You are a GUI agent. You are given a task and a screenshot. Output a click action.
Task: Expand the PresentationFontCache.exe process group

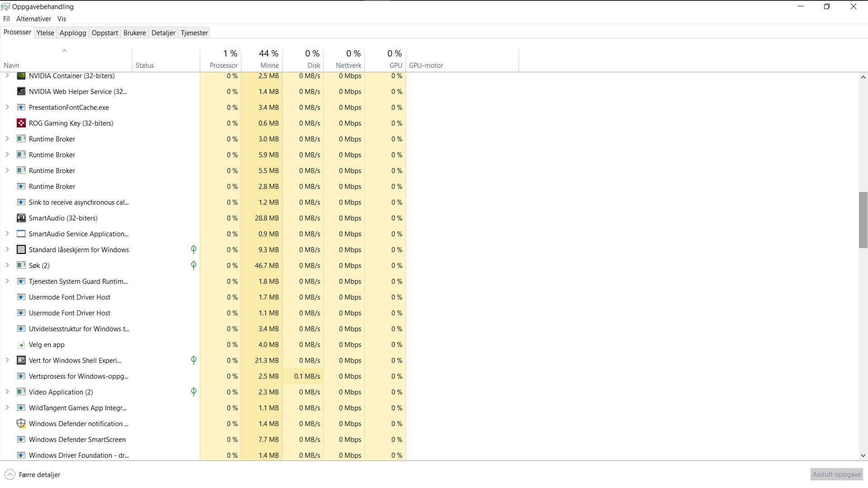pyautogui.click(x=7, y=107)
